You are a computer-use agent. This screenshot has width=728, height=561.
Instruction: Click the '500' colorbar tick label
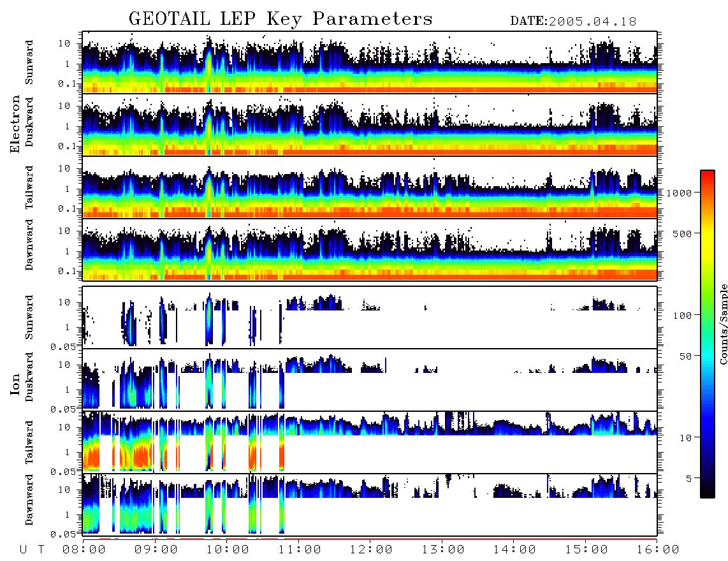tap(682, 233)
